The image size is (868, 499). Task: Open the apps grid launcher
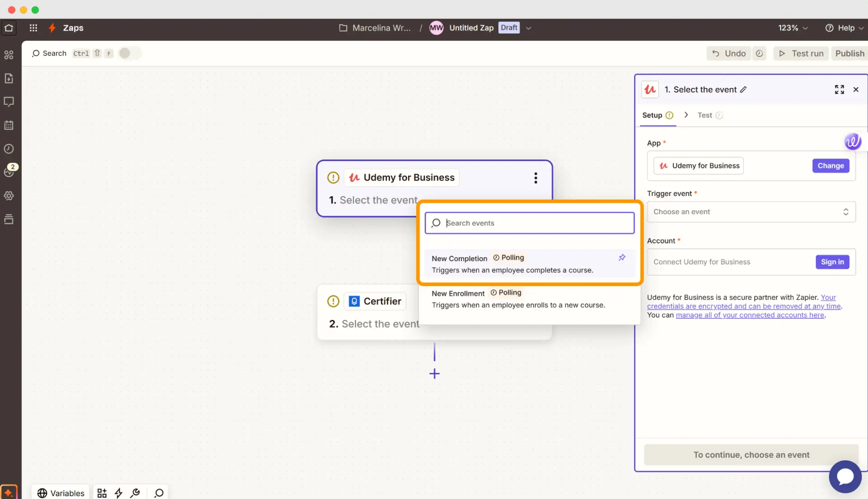(x=33, y=28)
